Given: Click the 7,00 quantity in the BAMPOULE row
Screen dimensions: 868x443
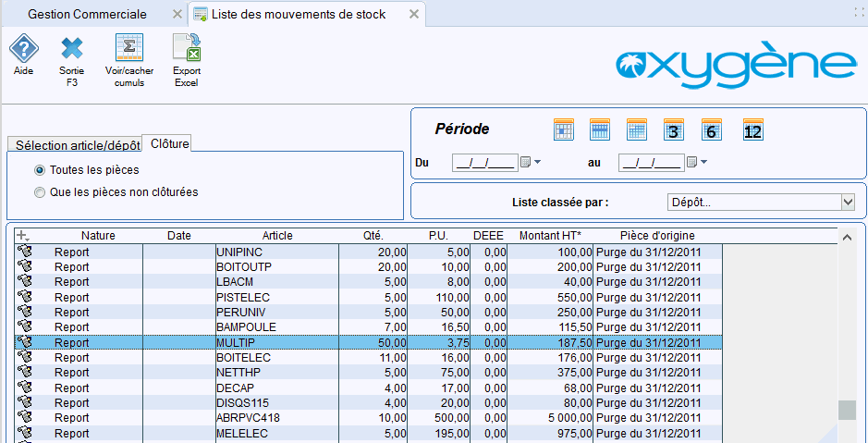Looking at the screenshot, I should tap(373, 327).
